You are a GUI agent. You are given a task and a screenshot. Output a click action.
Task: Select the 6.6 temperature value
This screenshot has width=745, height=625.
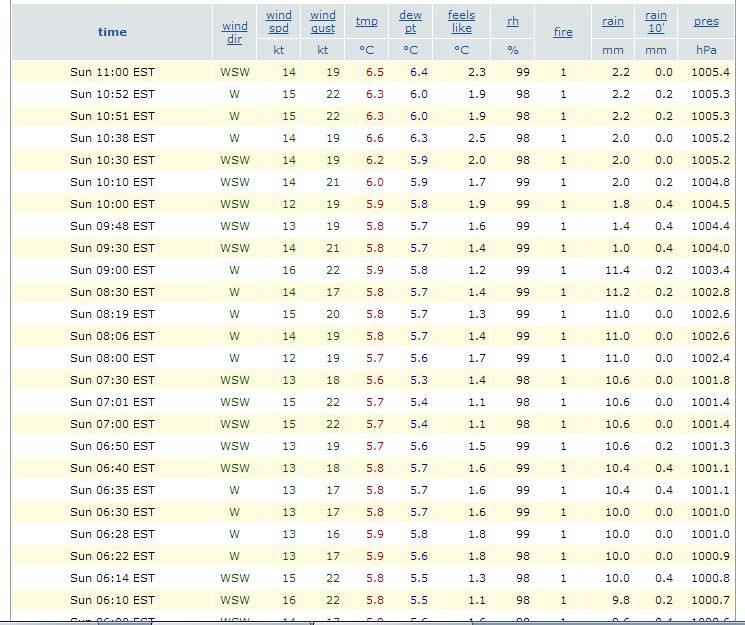pyautogui.click(x=375, y=138)
